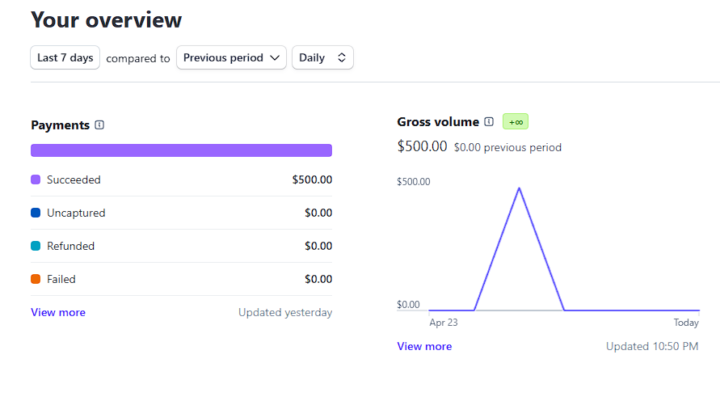Click the dark blue Uncaptured legend square
720x397 pixels.
click(x=35, y=212)
